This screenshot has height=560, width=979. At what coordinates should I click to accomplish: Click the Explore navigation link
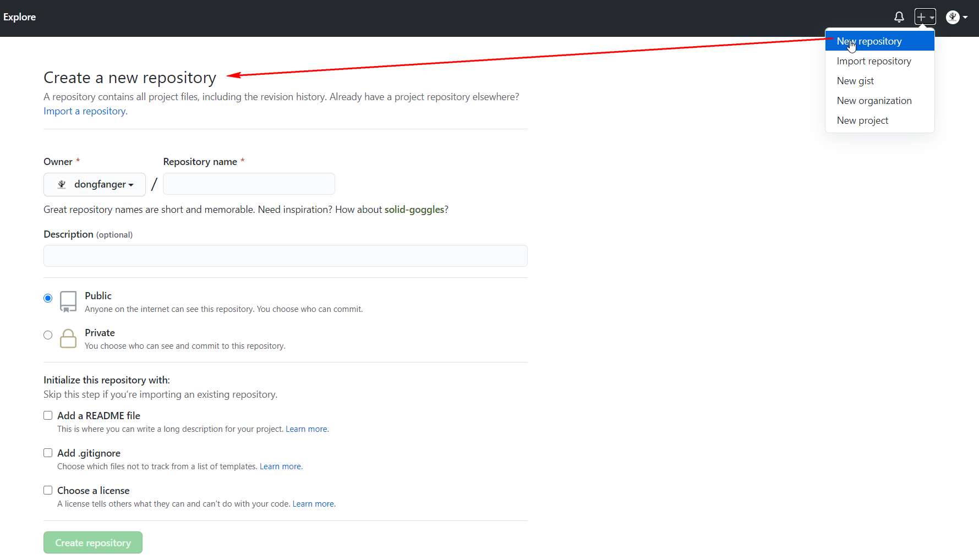tap(19, 17)
